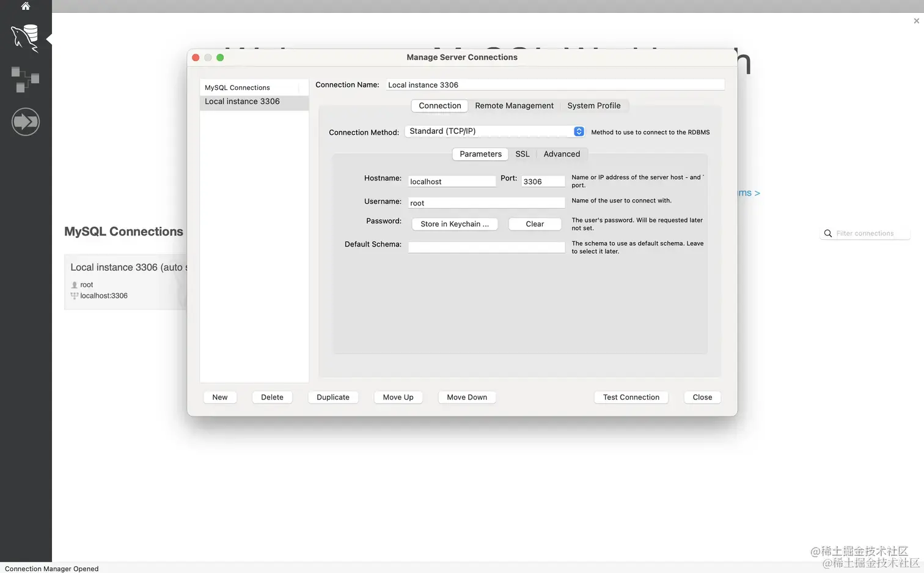Click the MySQL Connections heading on home

(x=123, y=232)
